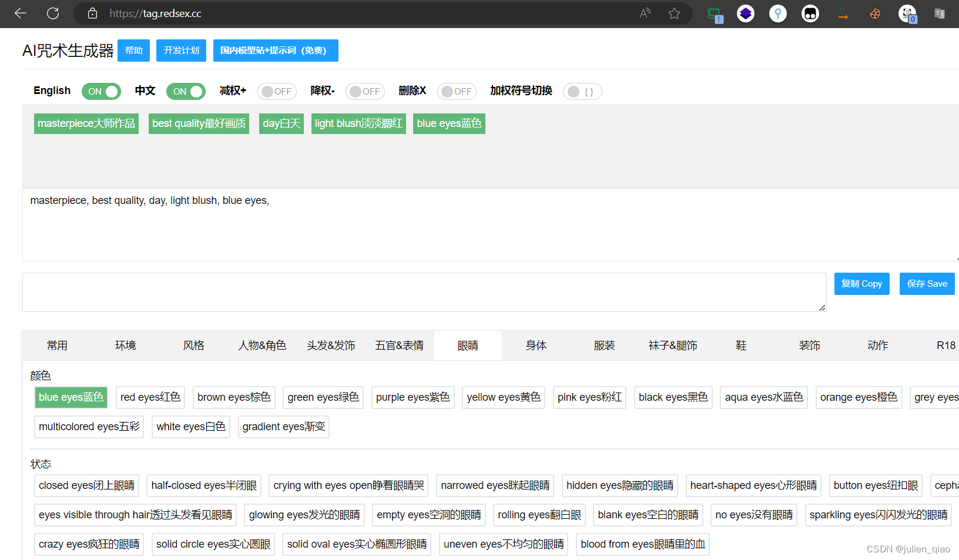Viewport: 959px width, 560px height.
Task: Open the panda extension icon
Action: 908,14
